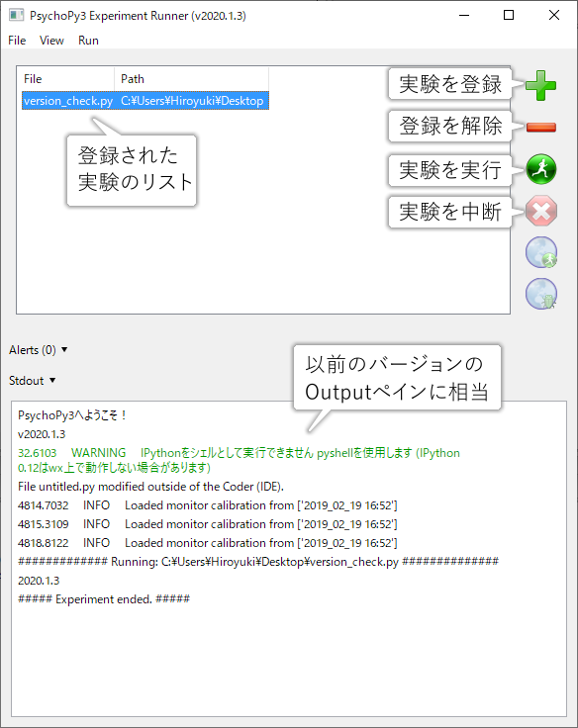This screenshot has width=578, height=728.
Task: Click the green plus add experiment icon
Action: [540, 85]
